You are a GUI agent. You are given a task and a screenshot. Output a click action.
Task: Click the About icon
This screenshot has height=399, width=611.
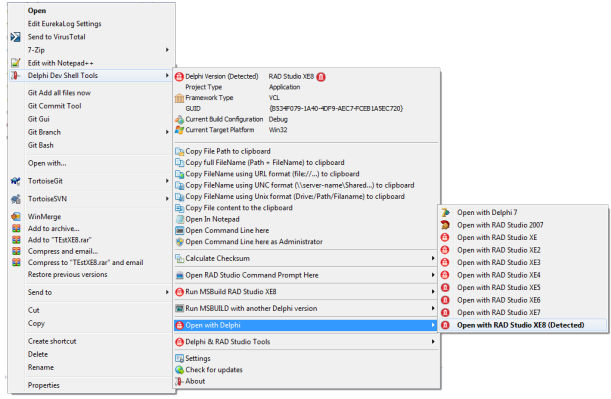tap(179, 381)
